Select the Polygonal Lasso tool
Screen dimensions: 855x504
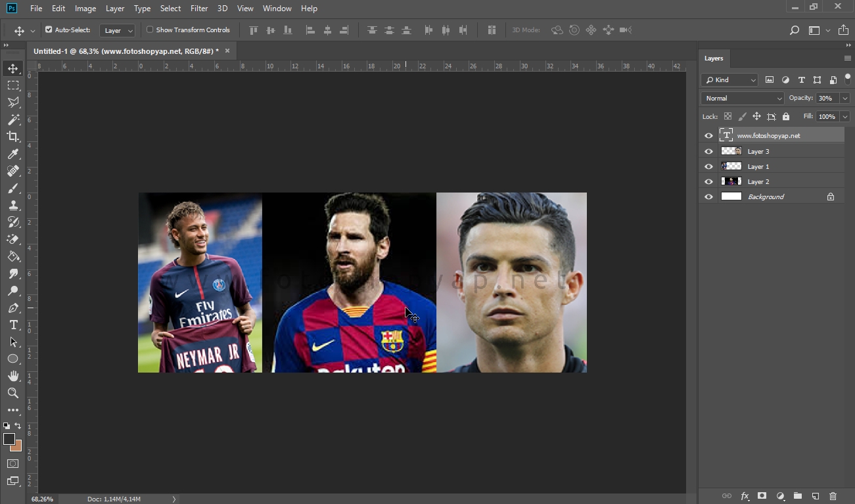click(x=13, y=103)
